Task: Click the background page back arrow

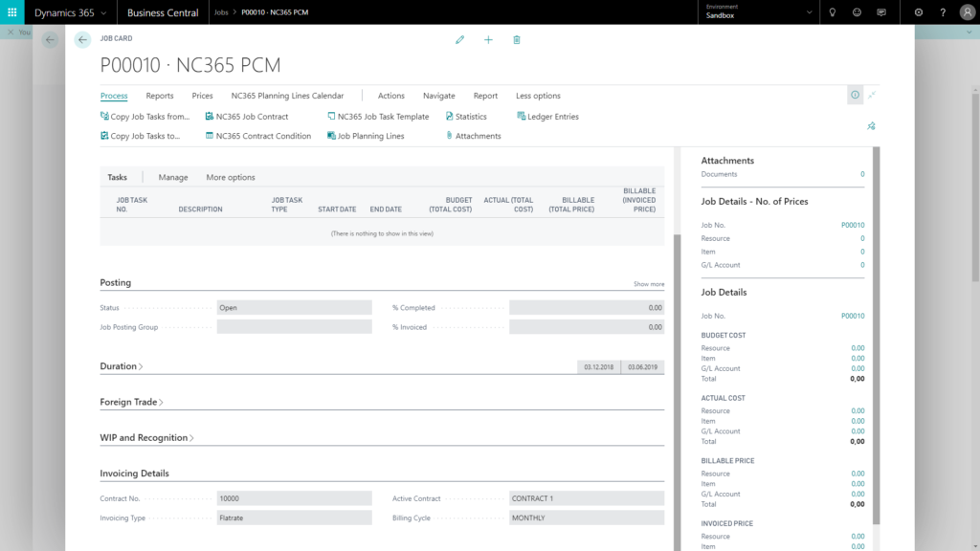Action: 50,39
